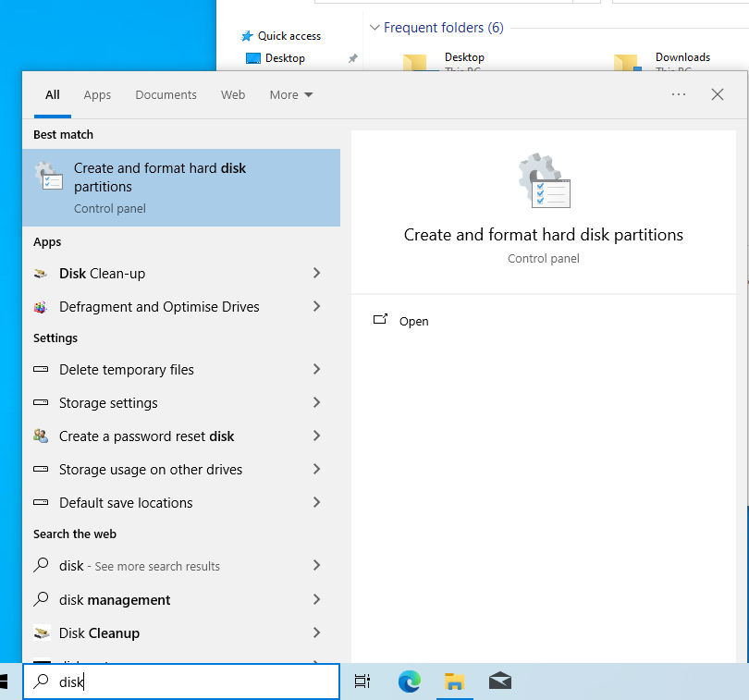
Task: Click the Create a password reset disk icon
Action: 41,436
